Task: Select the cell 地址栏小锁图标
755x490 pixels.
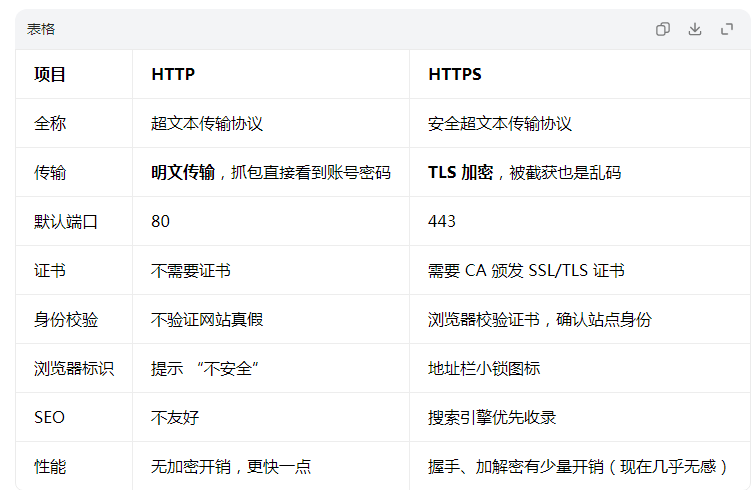Action: (x=484, y=369)
